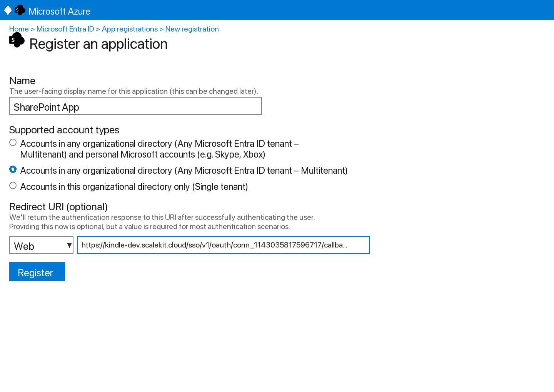Viewport: 554px width, 392px height.
Task: Open Microsoft Entra ID from the breadcrumb
Action: tap(65, 29)
